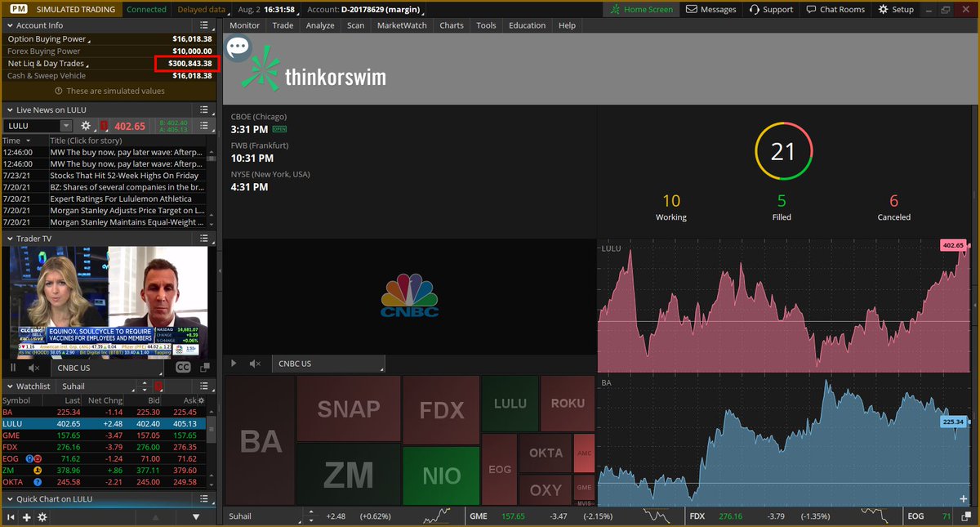This screenshot has width=980, height=527.
Task: Open the Education tab
Action: pyautogui.click(x=527, y=25)
